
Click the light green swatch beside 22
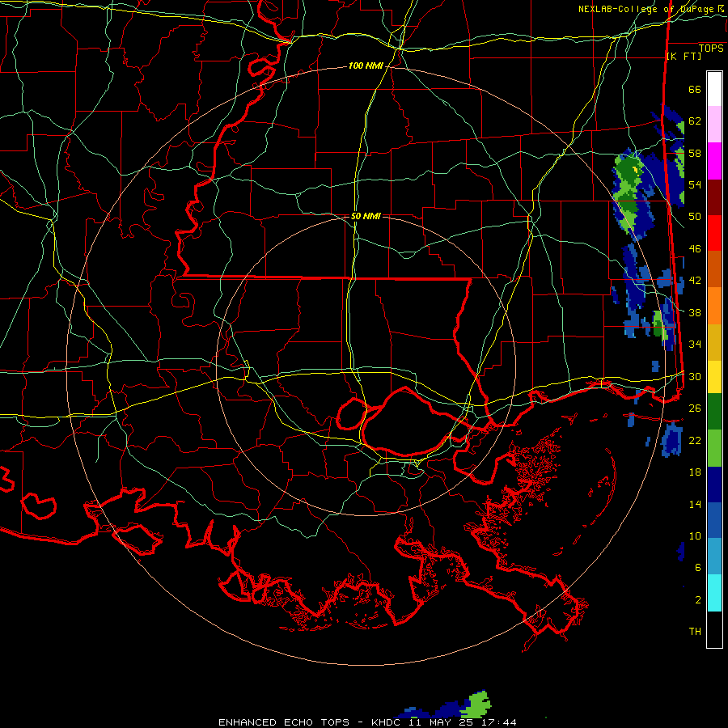click(714, 448)
